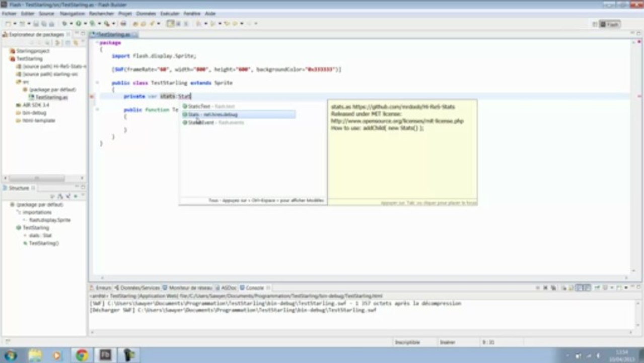Open the dropdown arrow next to Run icon
This screenshot has width=644, height=363.
[x=85, y=23]
